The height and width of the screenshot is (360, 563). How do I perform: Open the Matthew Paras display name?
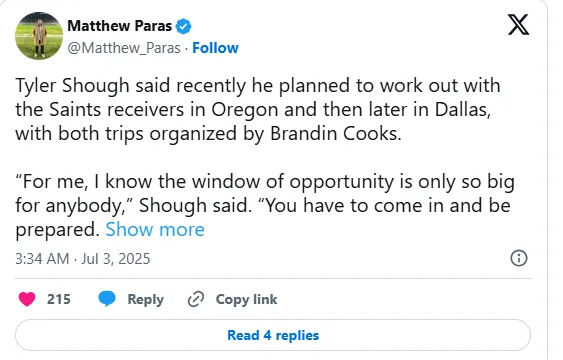(x=120, y=26)
